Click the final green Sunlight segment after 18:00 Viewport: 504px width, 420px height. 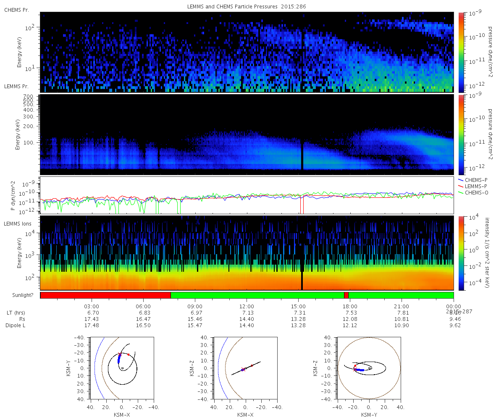coord(401,295)
